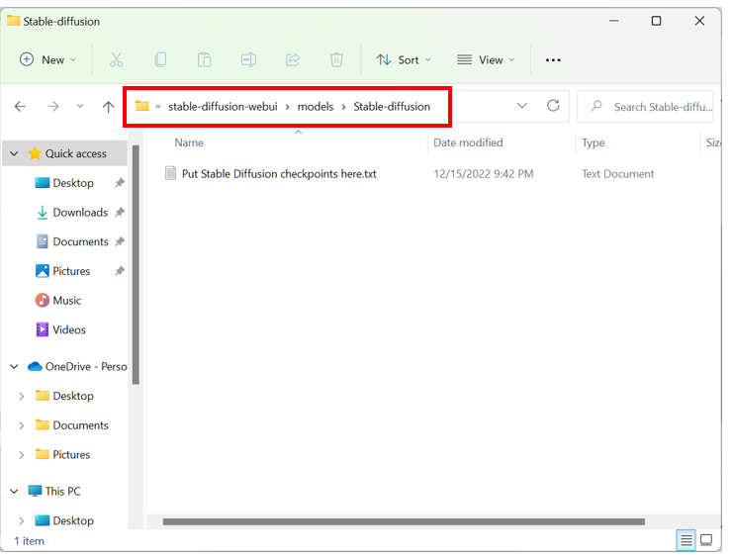Open Desktop under Quick access

coord(73,183)
